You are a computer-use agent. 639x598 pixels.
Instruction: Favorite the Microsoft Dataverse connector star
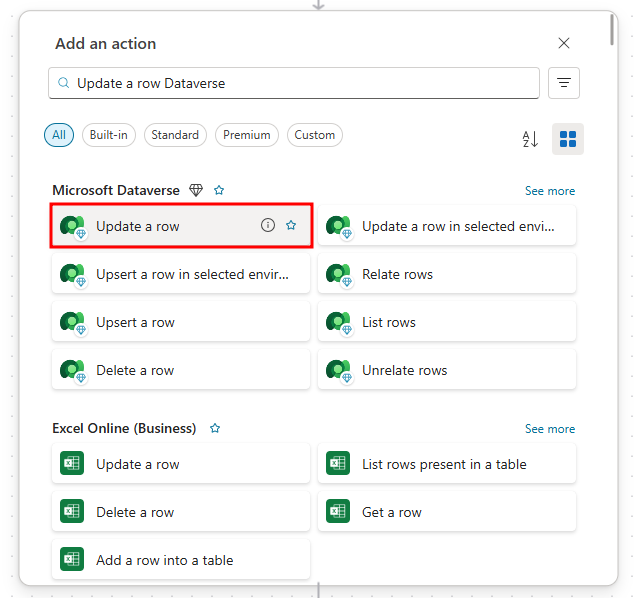click(x=219, y=190)
